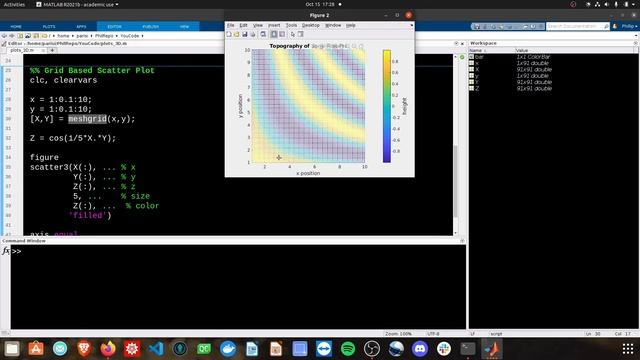Open Insert menu in Figure 2
Image resolution: width=640 pixels, height=360 pixels.
click(x=274, y=25)
